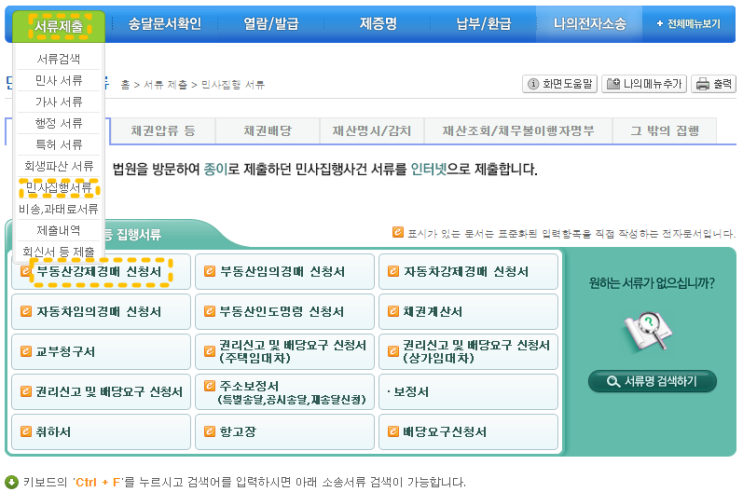Select 가사 서류 in the dropdown
743x492 pixels.
click(x=59, y=101)
